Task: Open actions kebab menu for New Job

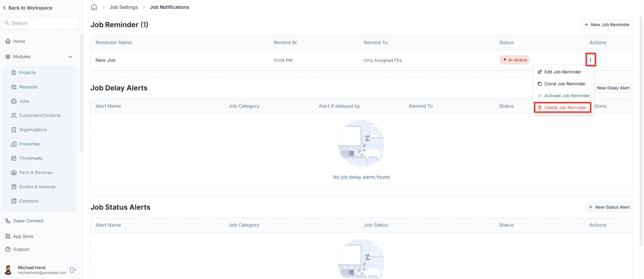Action: point(590,60)
